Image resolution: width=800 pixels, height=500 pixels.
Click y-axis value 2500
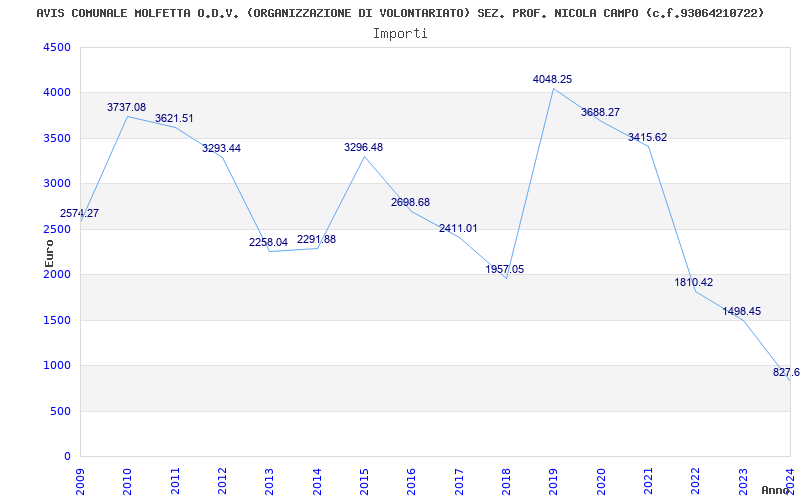pos(57,229)
